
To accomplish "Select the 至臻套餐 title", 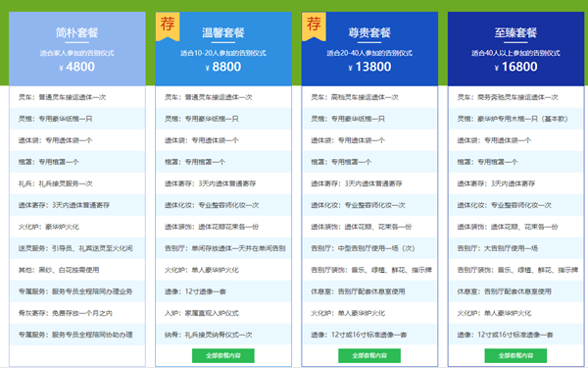I will 515,32.
